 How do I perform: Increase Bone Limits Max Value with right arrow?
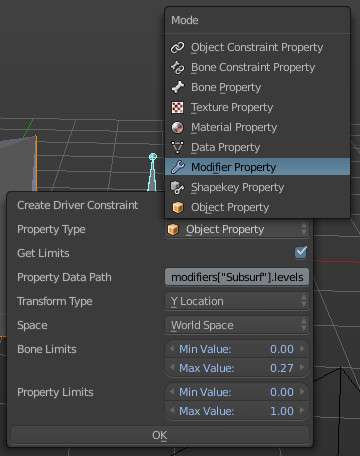[302, 367]
